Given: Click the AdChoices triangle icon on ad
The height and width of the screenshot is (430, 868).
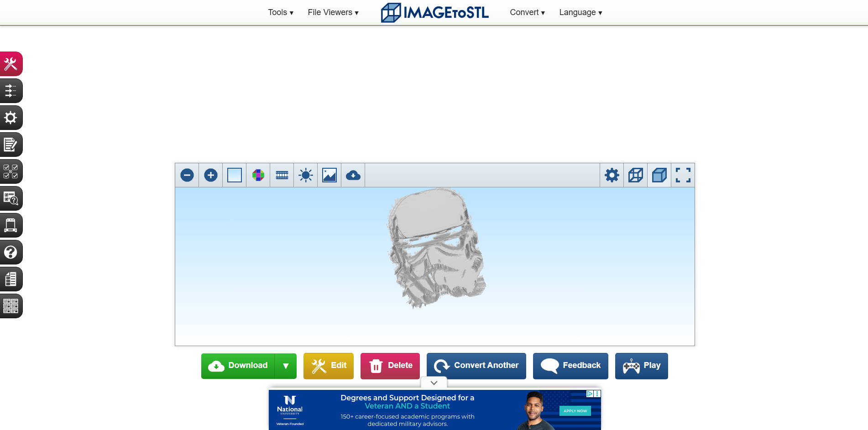Looking at the screenshot, I should (x=590, y=394).
